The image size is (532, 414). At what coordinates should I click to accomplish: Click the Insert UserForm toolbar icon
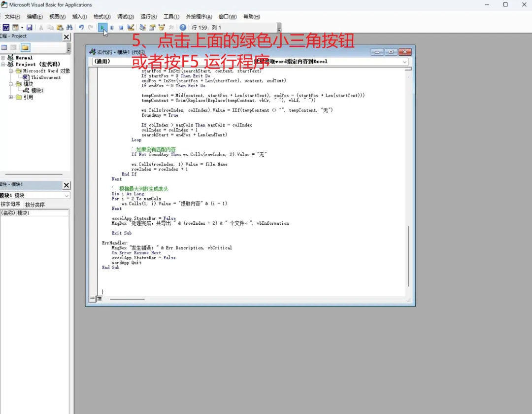15,28
